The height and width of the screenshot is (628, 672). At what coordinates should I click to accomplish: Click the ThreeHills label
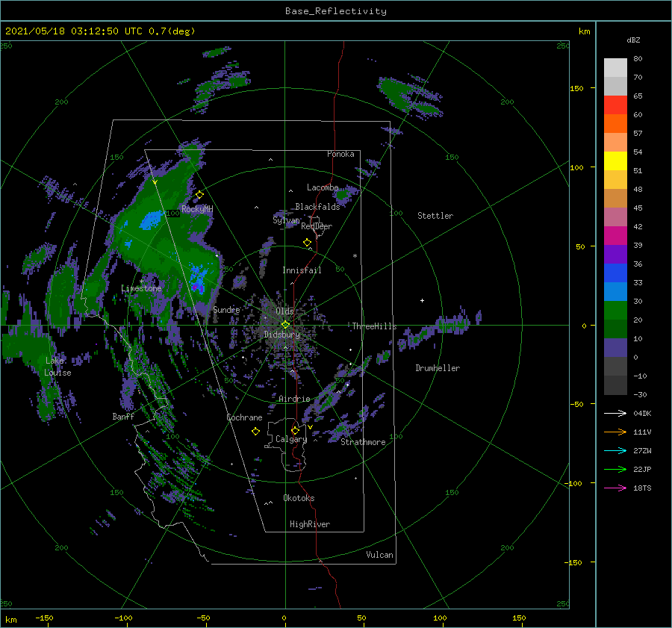[x=374, y=326]
